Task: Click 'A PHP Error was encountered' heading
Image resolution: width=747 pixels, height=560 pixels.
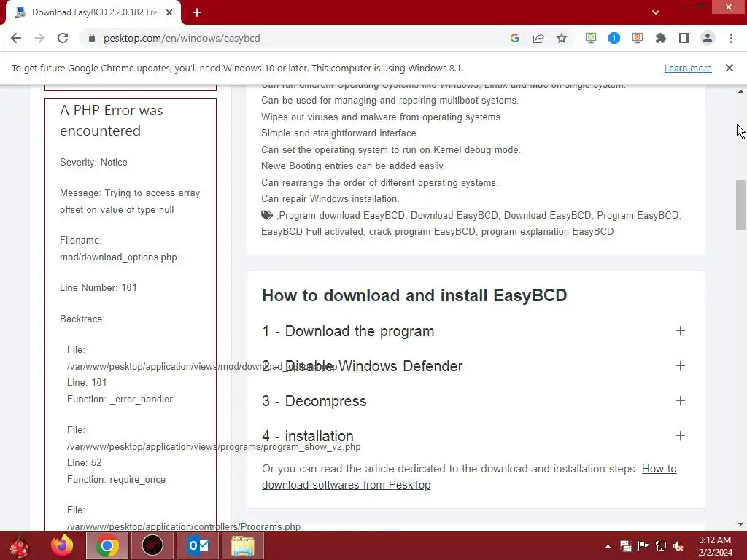Action: (x=112, y=120)
